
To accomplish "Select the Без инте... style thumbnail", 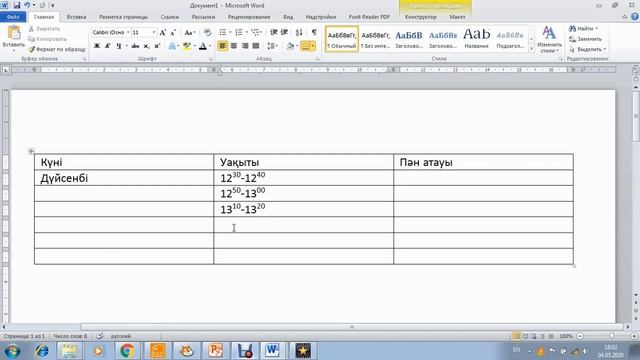I will [x=376, y=39].
